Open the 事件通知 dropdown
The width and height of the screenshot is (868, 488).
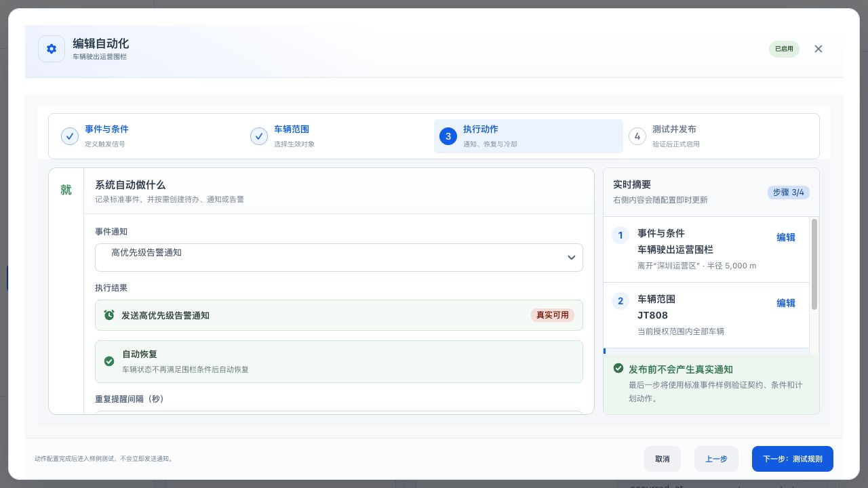tap(339, 258)
